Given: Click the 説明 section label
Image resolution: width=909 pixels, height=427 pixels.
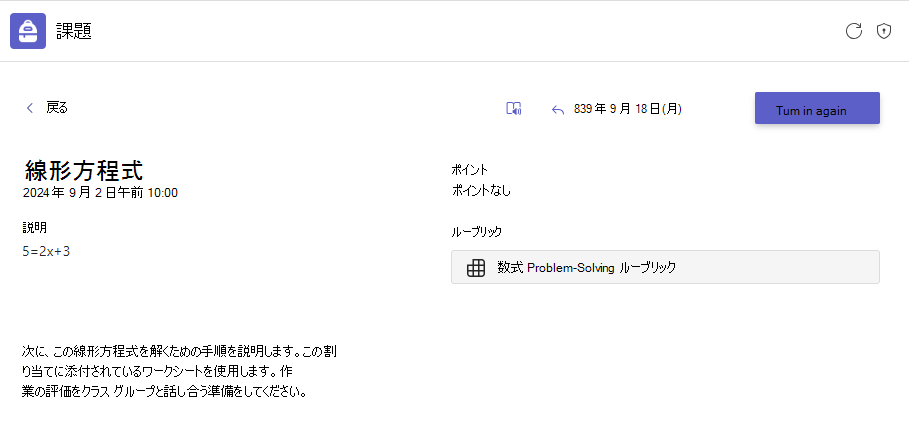Looking at the screenshot, I should (x=34, y=228).
